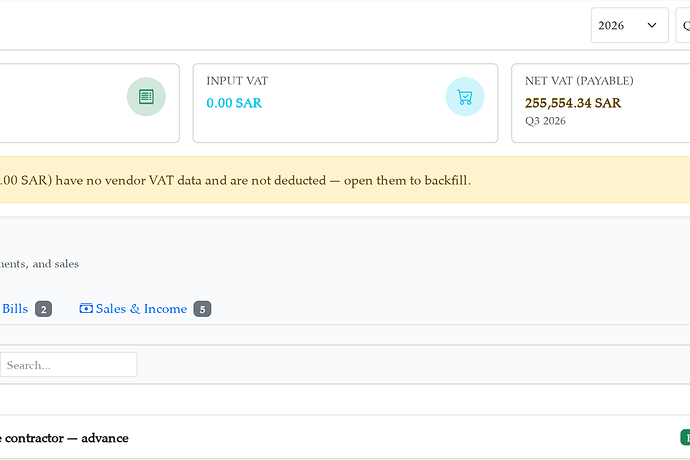The image size is (690, 460).
Task: Focus the Search input field
Action: [x=68, y=364]
